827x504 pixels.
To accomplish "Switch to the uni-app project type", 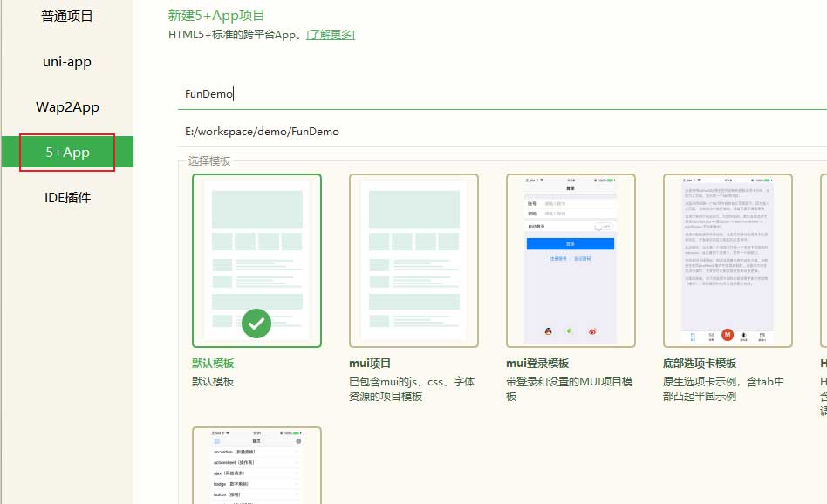I will 66,61.
